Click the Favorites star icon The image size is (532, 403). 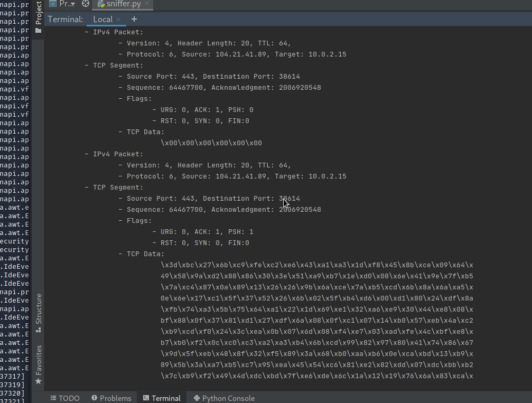(x=39, y=381)
